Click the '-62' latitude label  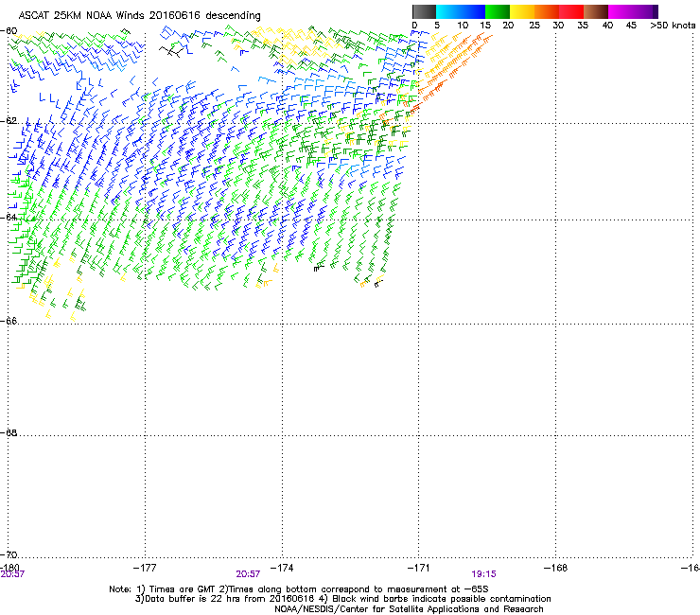[9, 121]
